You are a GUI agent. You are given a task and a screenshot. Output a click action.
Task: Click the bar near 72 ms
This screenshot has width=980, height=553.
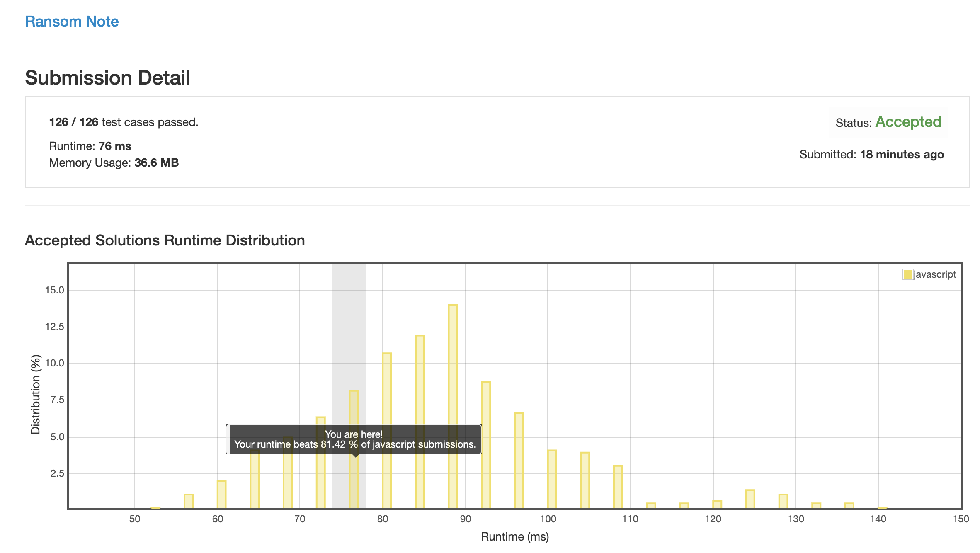[321, 463]
